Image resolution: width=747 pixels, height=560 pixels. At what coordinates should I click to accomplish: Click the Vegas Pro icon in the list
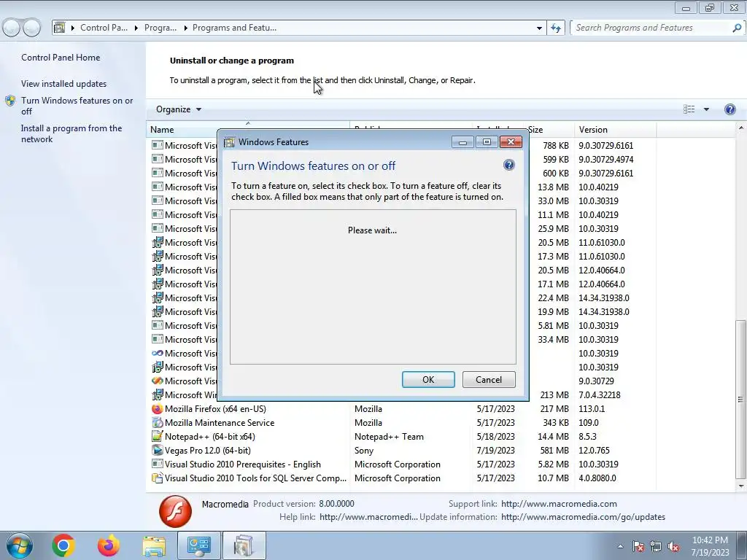tap(158, 451)
